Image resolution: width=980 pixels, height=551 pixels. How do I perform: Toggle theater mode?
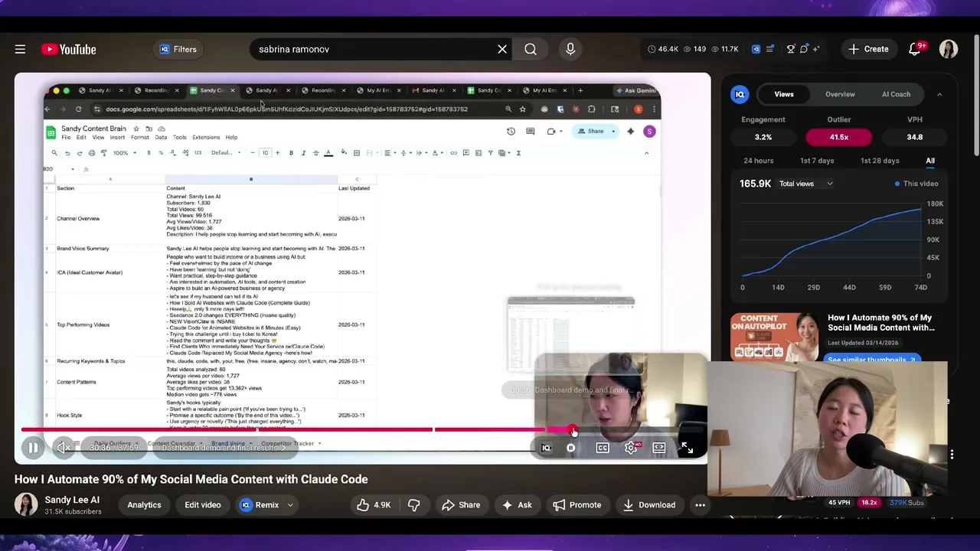pyautogui.click(x=659, y=448)
